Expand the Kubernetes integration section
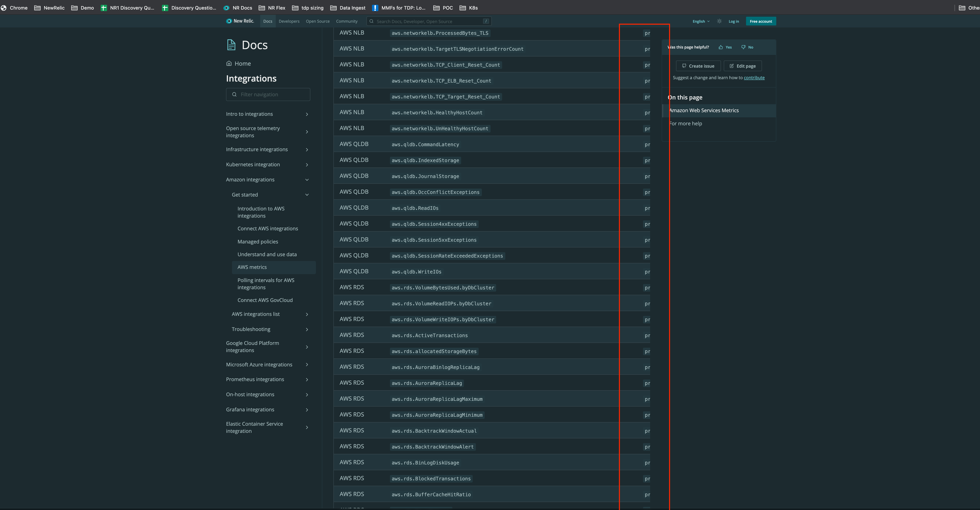Viewport: 980px width, 510px height. click(x=307, y=165)
